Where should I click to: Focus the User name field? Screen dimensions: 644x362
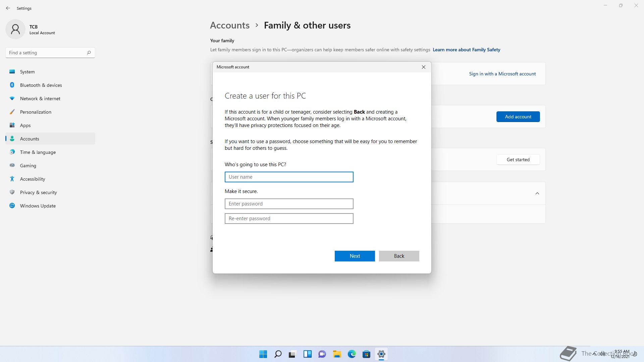tap(289, 177)
